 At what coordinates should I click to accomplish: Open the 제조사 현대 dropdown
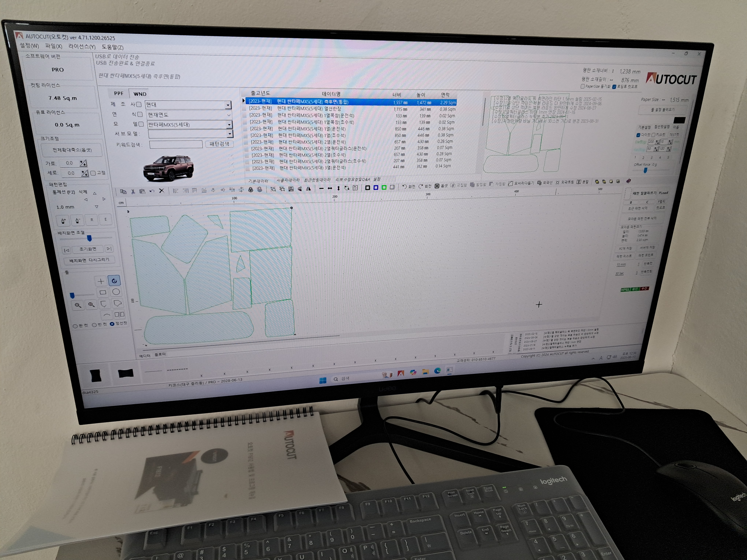click(x=228, y=105)
